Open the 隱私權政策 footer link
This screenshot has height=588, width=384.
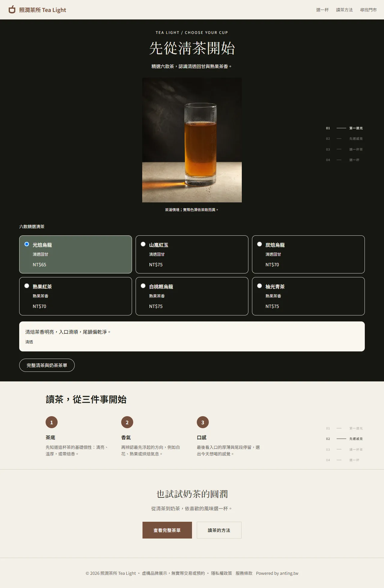pos(221,573)
